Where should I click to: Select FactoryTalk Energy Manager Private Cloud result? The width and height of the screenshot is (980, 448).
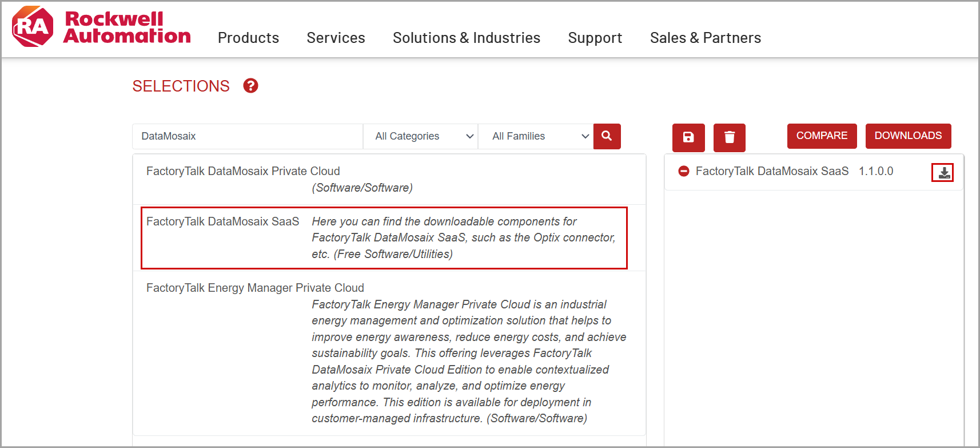[x=389, y=353]
